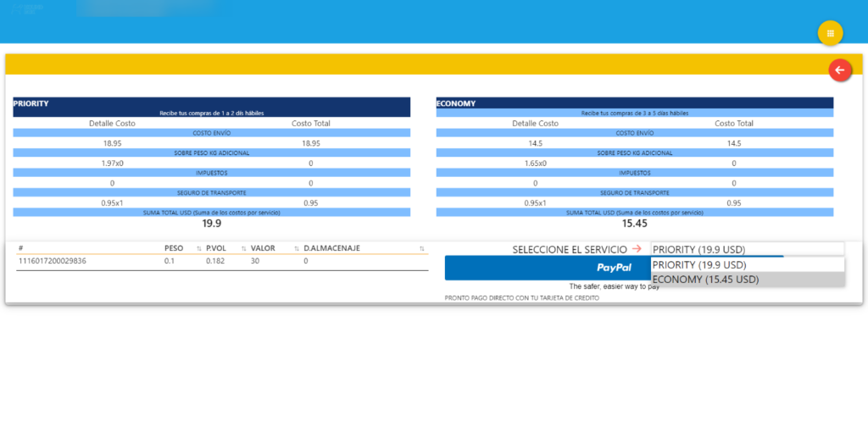Click the red arrow beside SELECCIONE EL SERVICIO
The height and width of the screenshot is (438, 868).
637,249
